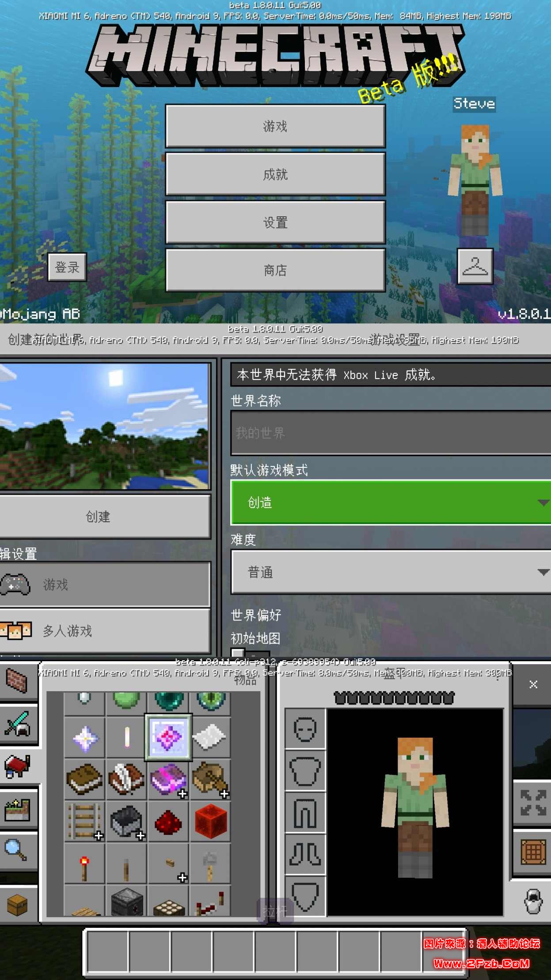
Task: Click the boots armor slot
Action: pyautogui.click(x=305, y=854)
